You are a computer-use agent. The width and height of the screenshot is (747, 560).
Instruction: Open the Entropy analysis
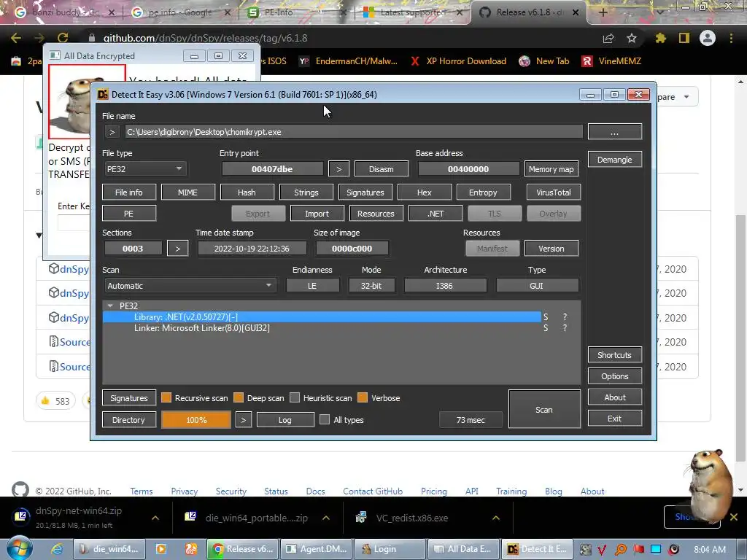pos(483,192)
